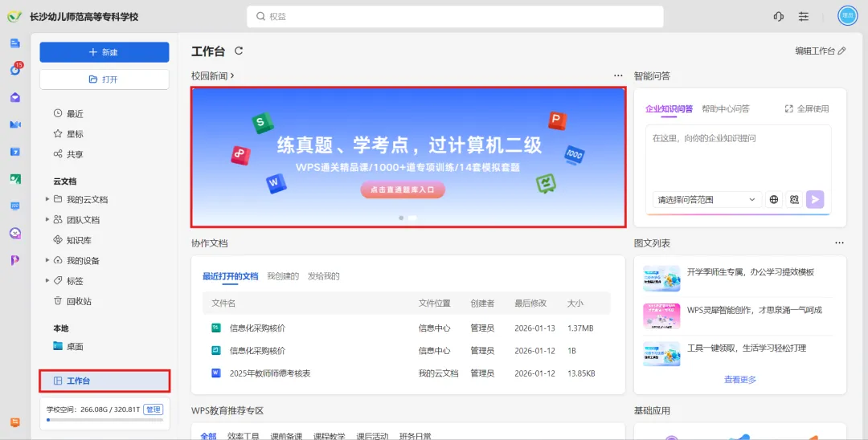Open the purple chat-bubble icon in left rail

click(x=15, y=233)
